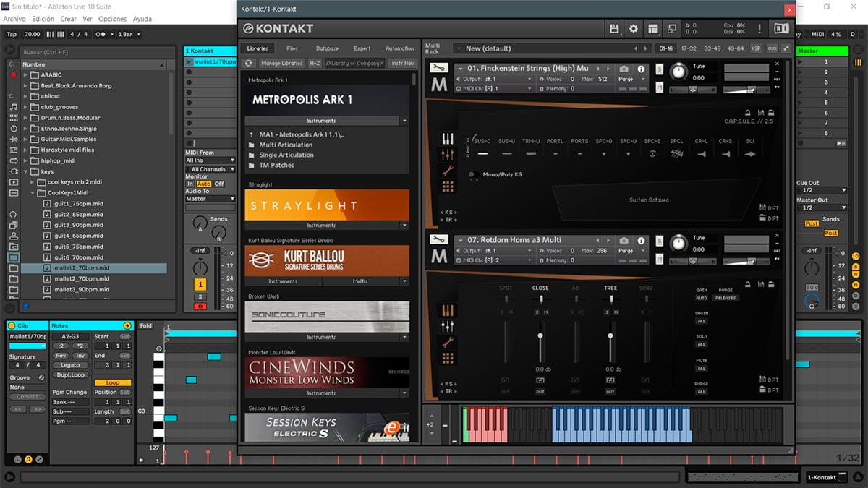Switch to Kontakt Database tab

point(327,48)
